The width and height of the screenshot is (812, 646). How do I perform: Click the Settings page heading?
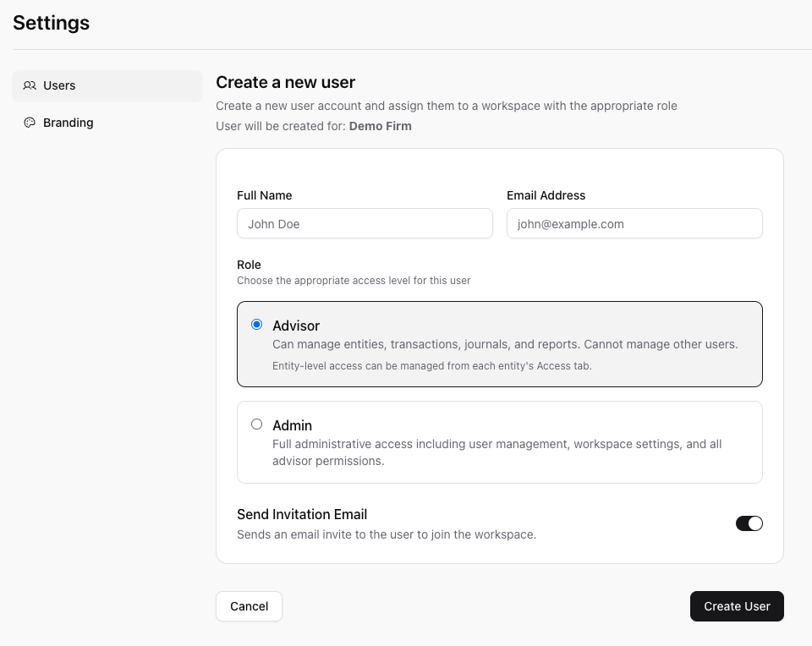pos(51,23)
